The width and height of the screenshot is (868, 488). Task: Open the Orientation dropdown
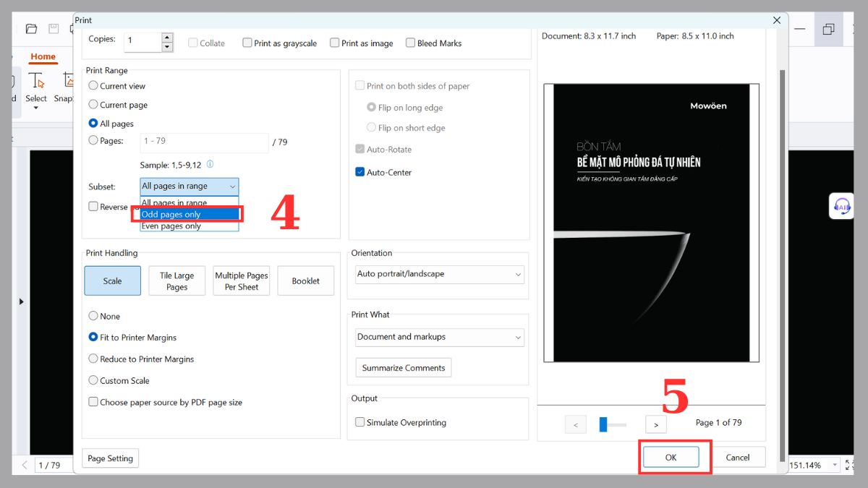pyautogui.click(x=439, y=274)
